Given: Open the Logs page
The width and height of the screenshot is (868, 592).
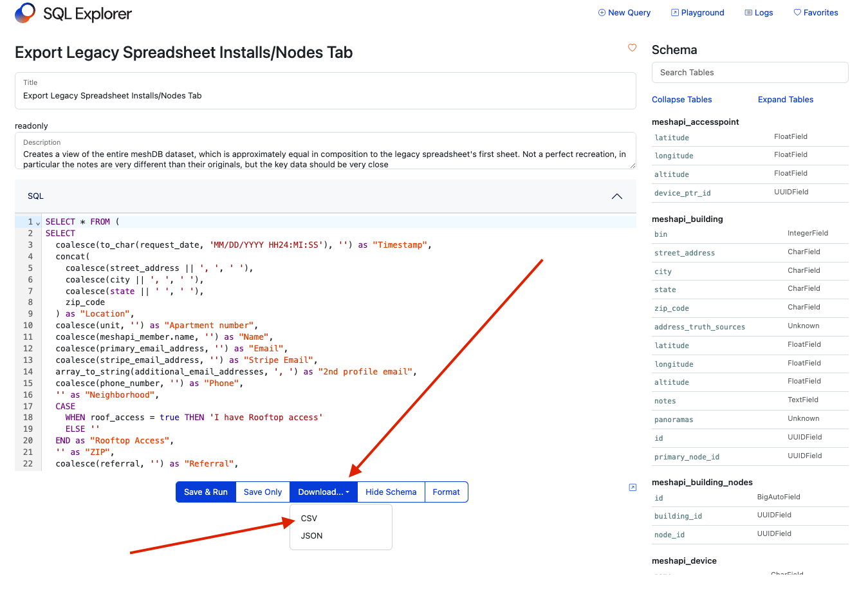Looking at the screenshot, I should click(x=759, y=12).
